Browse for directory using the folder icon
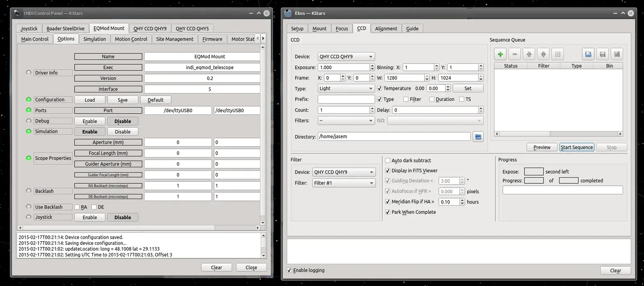 click(x=478, y=137)
